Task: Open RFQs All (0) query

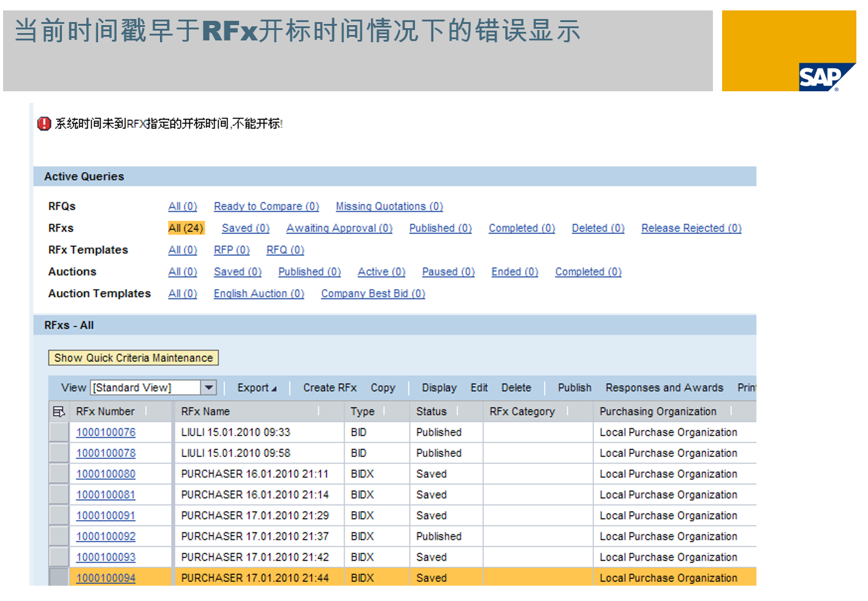Action: (183, 206)
